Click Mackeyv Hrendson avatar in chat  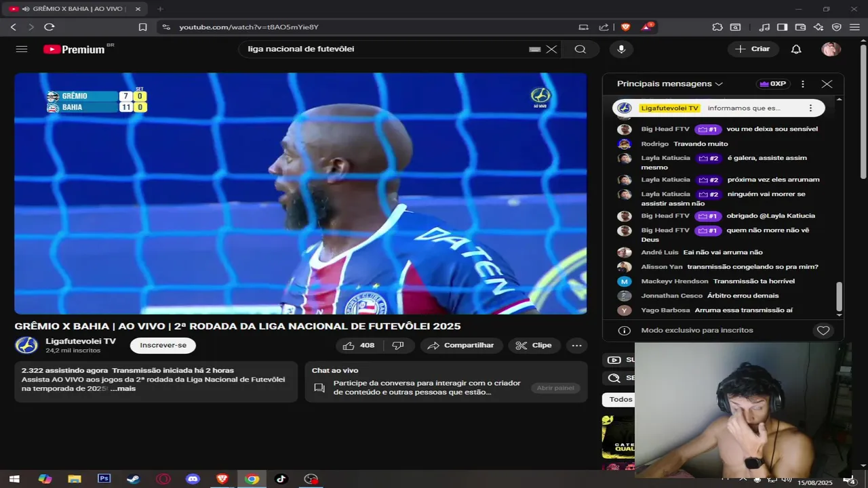click(x=625, y=281)
